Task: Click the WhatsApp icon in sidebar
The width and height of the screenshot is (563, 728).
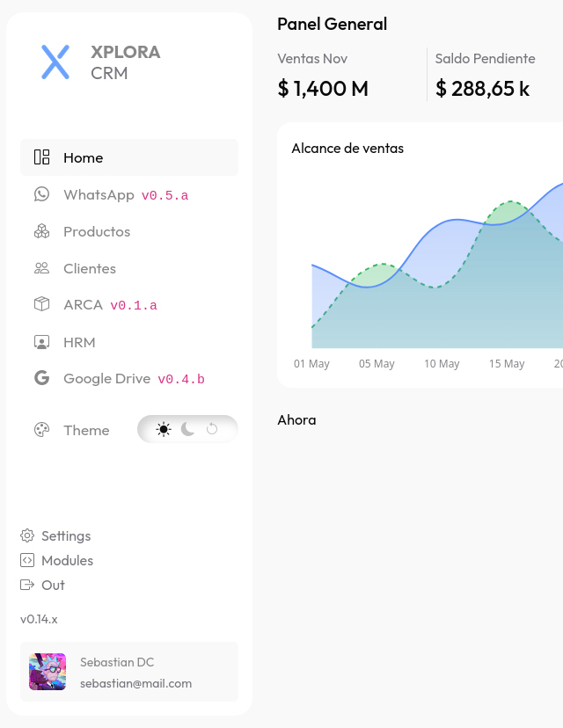Action: [41, 194]
